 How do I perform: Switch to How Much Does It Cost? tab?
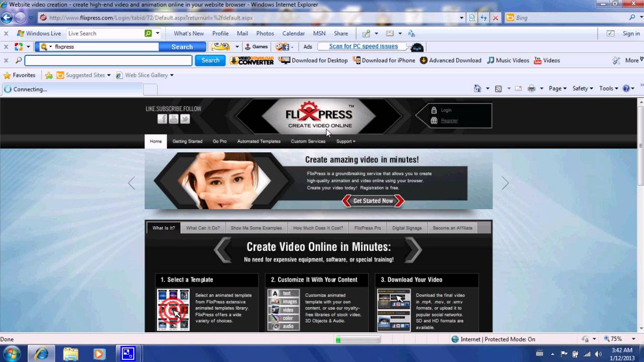pos(318,228)
